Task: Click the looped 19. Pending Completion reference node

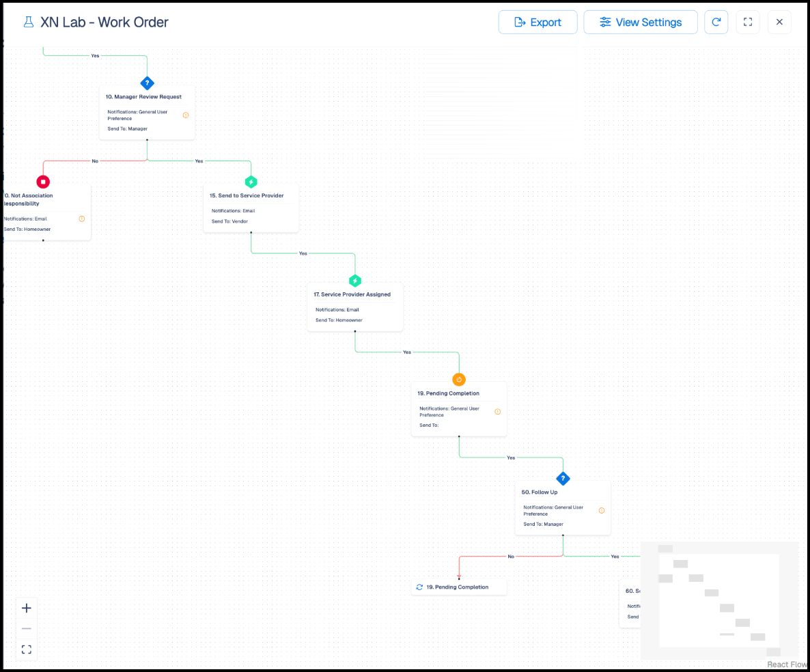Action: pyautogui.click(x=459, y=587)
